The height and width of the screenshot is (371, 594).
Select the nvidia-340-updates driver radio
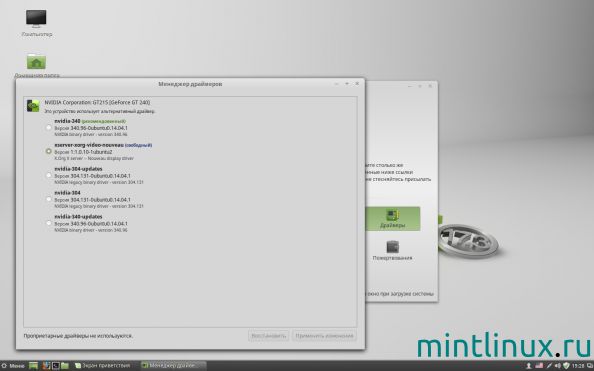point(48,223)
